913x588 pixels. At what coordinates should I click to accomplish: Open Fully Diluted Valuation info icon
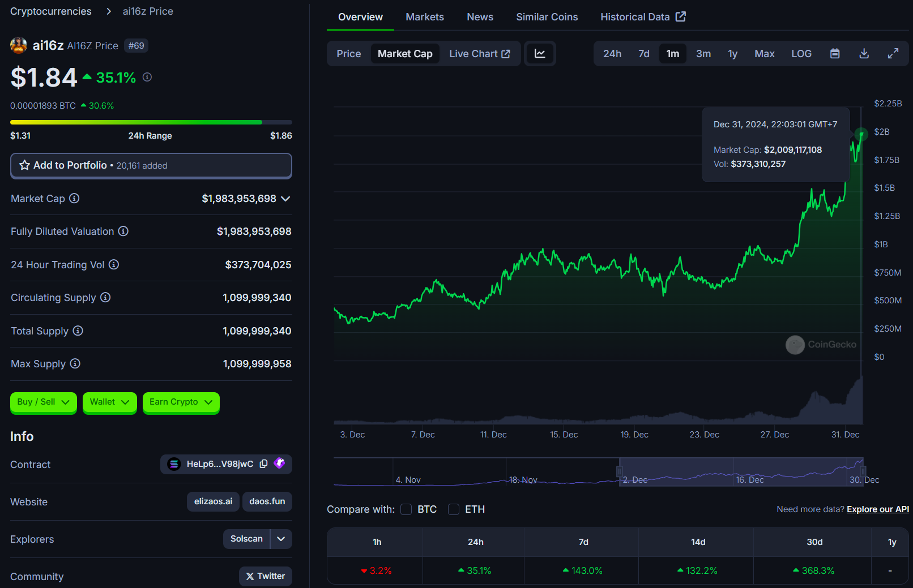[123, 231]
